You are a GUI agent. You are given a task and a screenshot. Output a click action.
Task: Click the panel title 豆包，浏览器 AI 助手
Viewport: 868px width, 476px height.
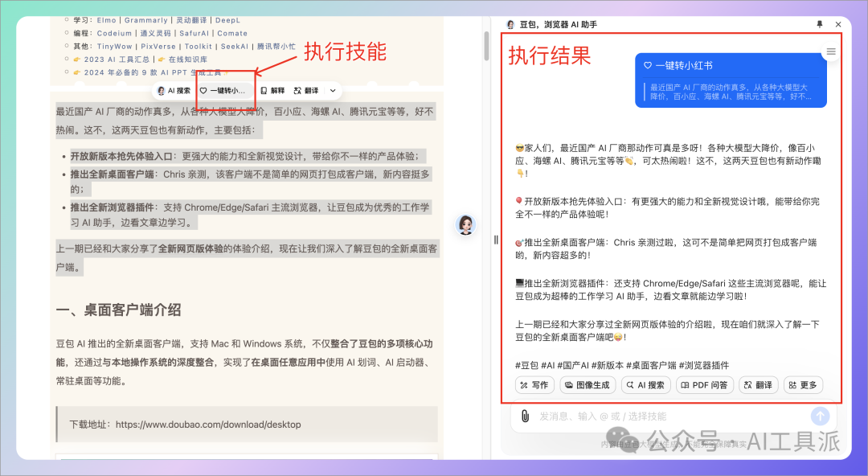[558, 24]
